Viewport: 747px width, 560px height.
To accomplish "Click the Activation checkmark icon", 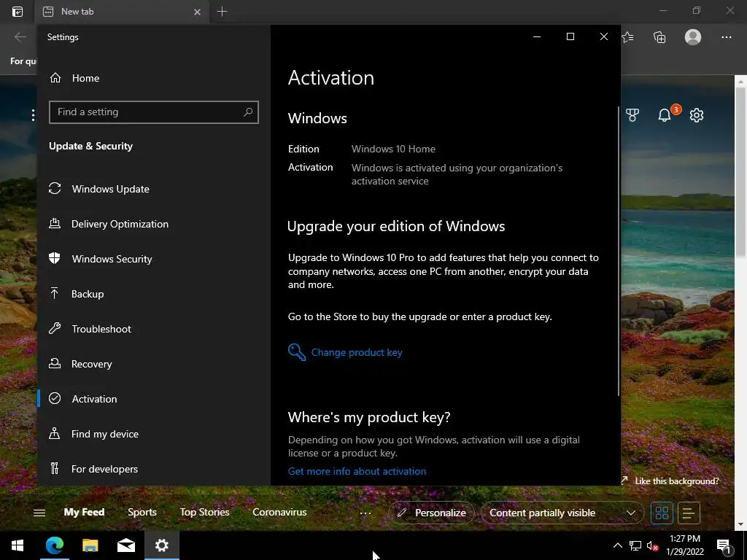I will pos(55,398).
